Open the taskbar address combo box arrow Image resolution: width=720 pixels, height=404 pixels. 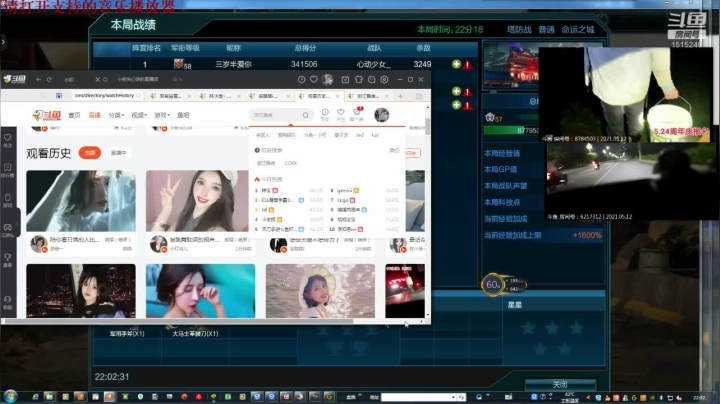click(x=453, y=397)
